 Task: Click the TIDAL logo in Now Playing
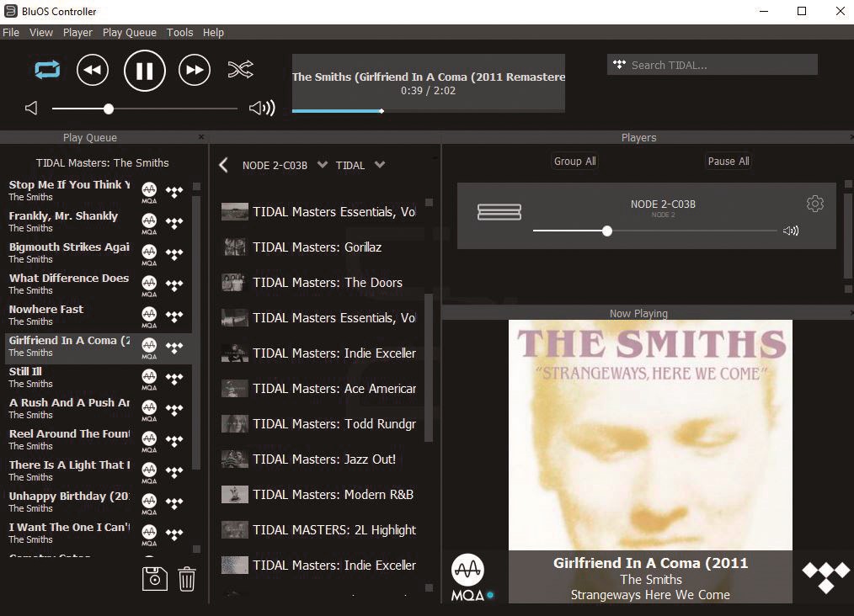(x=826, y=576)
